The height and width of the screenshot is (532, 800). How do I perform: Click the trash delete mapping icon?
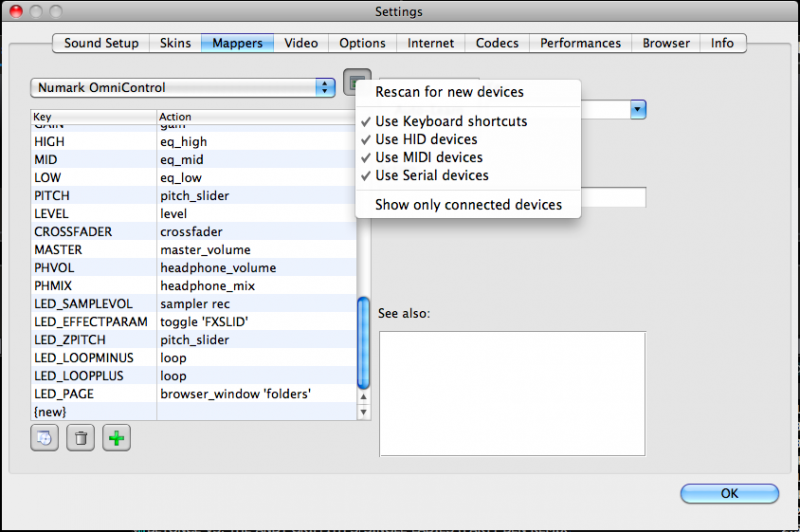pyautogui.click(x=80, y=438)
